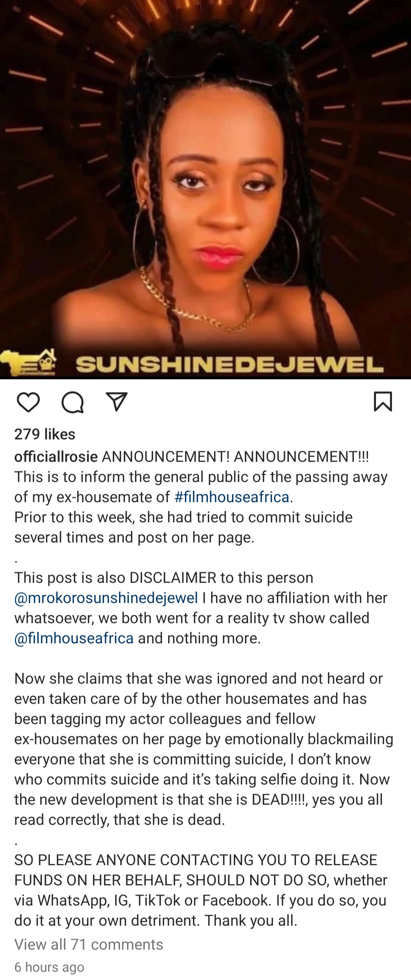Share the post with the paper plane icon

[x=116, y=402]
